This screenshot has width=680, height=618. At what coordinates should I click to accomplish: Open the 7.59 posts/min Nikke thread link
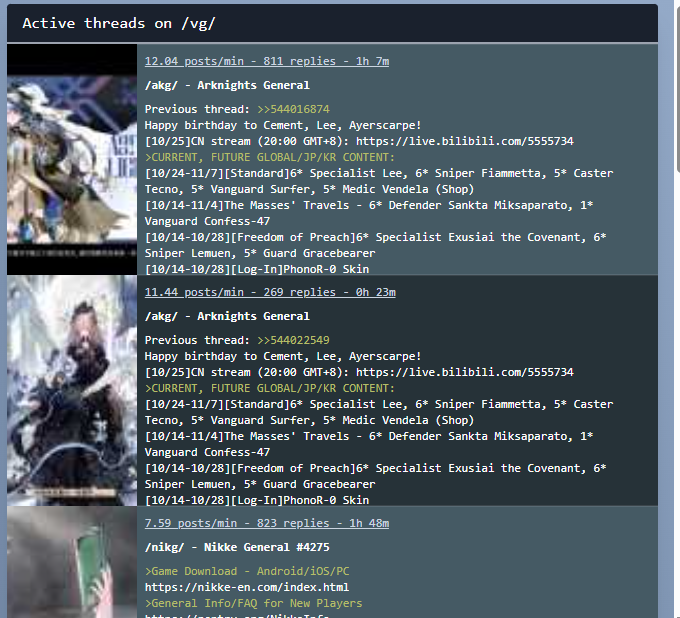click(x=267, y=523)
